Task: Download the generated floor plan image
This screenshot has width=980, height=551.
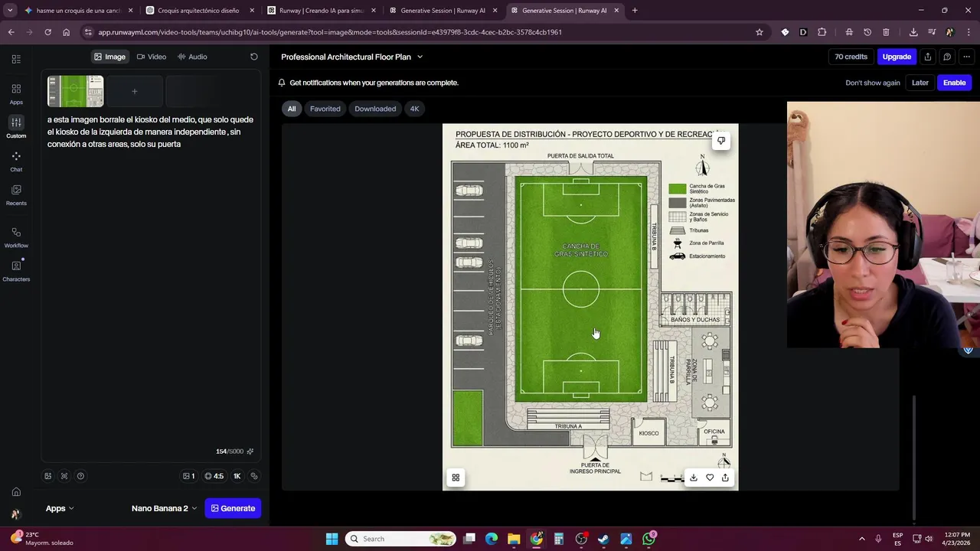Action: [x=694, y=478]
